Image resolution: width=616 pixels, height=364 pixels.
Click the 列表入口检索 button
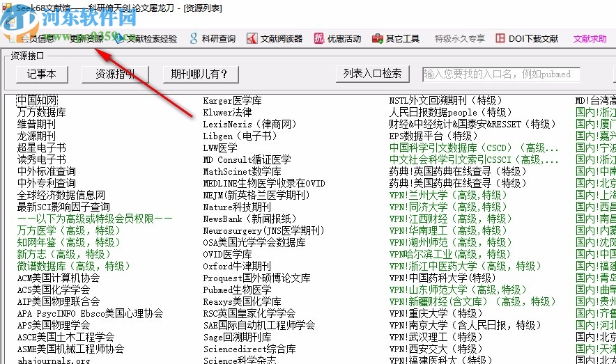pos(372,74)
